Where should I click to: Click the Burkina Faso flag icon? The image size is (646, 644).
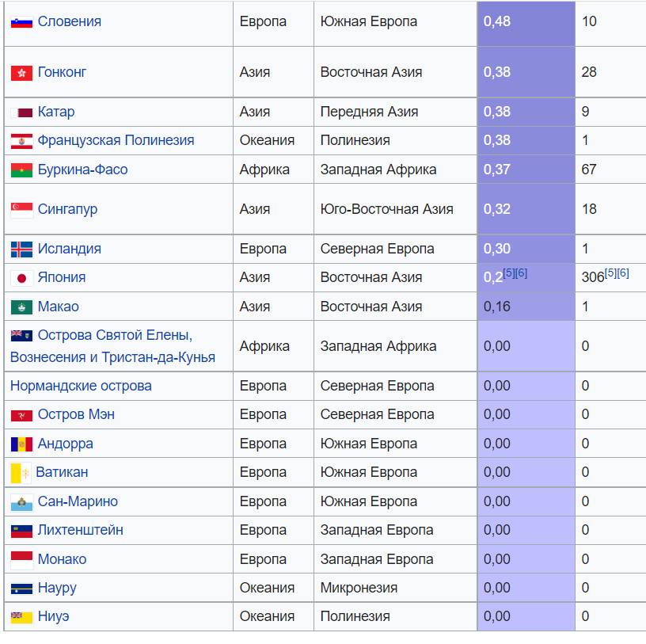pyautogui.click(x=21, y=170)
